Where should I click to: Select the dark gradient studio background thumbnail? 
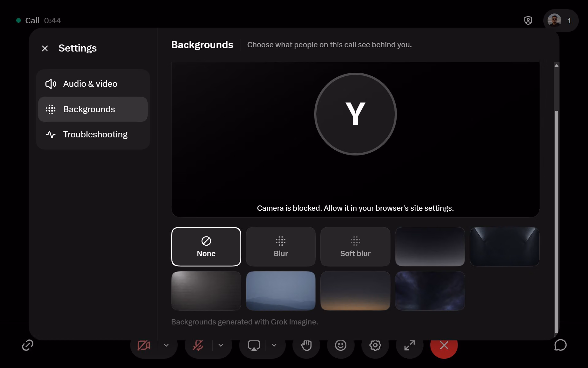point(430,247)
